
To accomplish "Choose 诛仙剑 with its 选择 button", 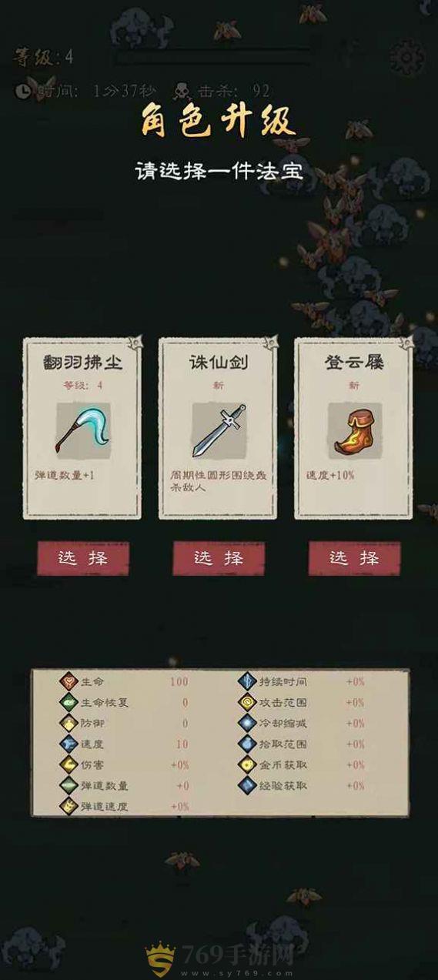I will click(x=219, y=559).
